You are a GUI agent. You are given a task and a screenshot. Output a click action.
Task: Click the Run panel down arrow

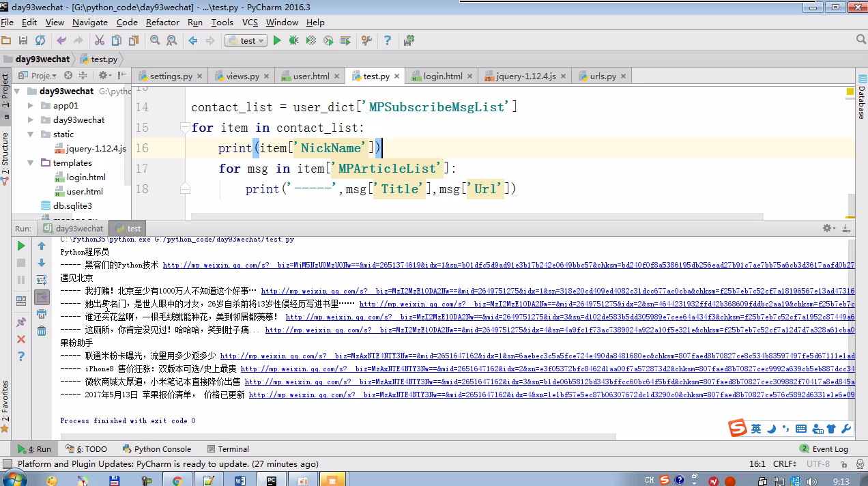(42, 263)
